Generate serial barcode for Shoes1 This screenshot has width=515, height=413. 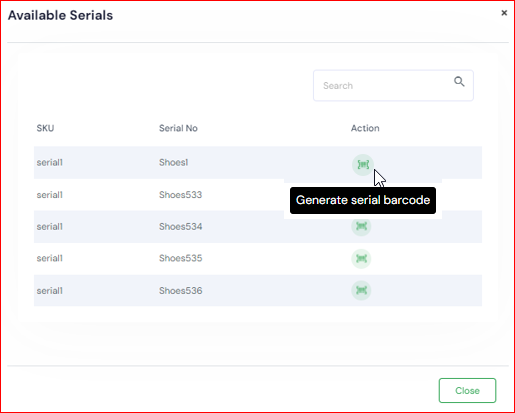(x=363, y=165)
